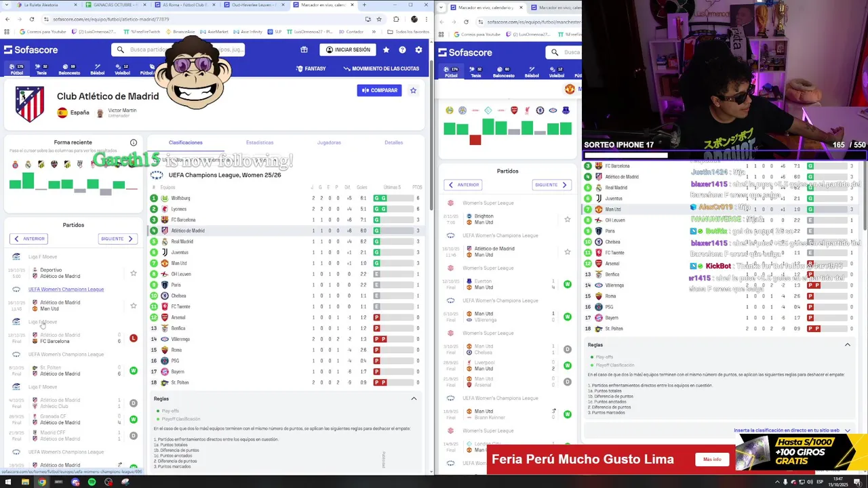
Task: Open the Windows Start button
Action: [x=9, y=482]
